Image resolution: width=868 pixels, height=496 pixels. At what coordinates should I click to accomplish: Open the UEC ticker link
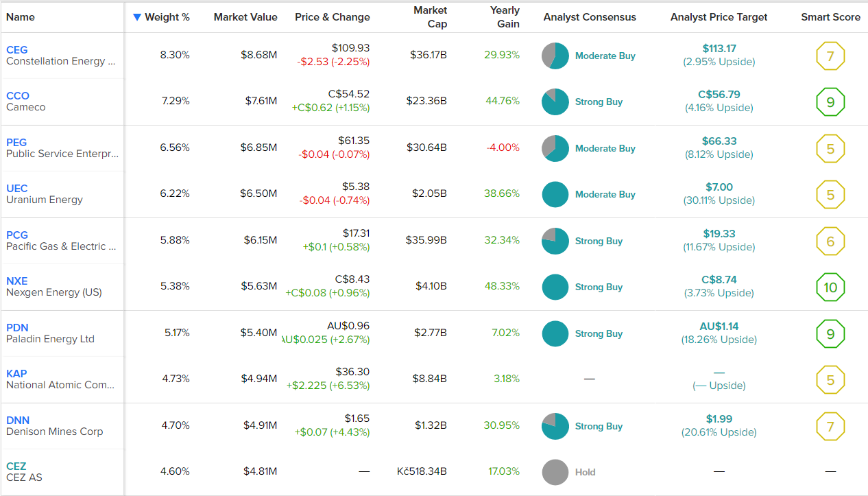click(17, 188)
